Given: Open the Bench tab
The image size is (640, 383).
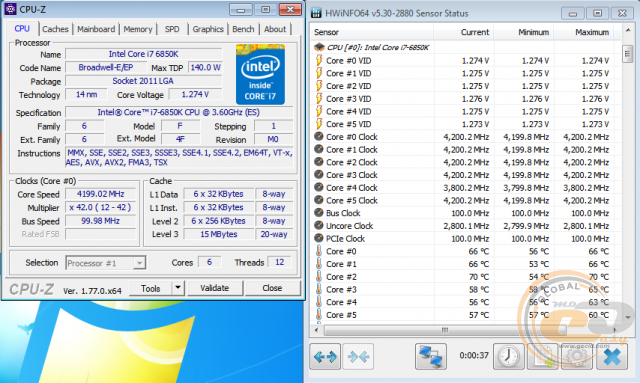Looking at the screenshot, I should pyautogui.click(x=243, y=29).
